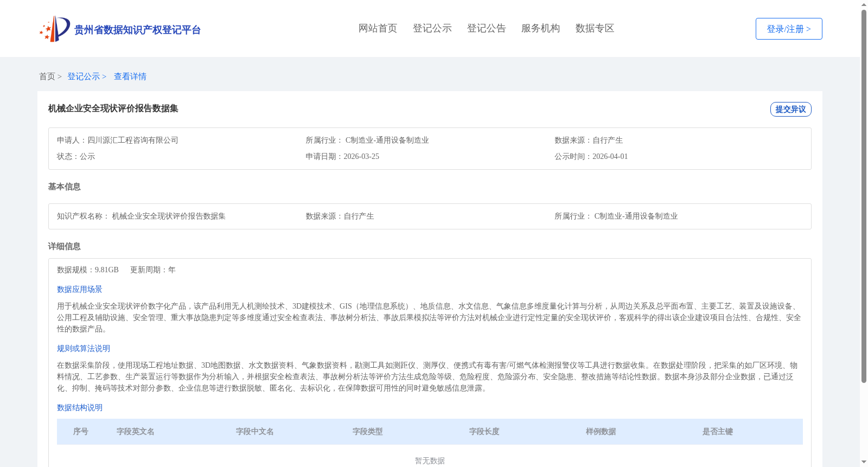The height and width of the screenshot is (467, 868).
Task: Click 数据结构说明 heading
Action: pyautogui.click(x=80, y=407)
